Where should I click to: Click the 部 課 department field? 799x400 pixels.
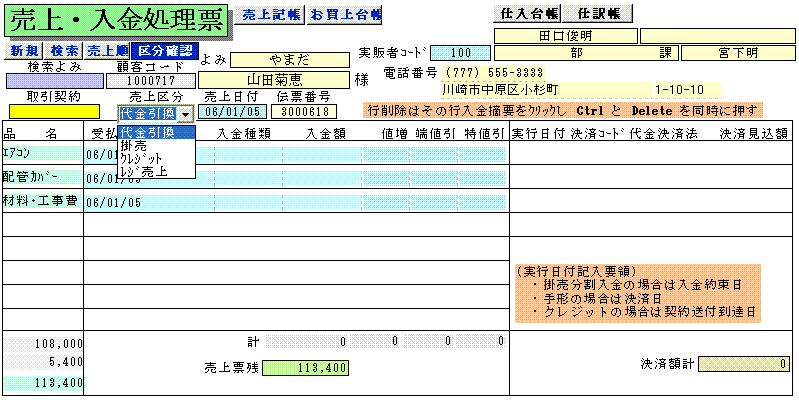point(586,52)
